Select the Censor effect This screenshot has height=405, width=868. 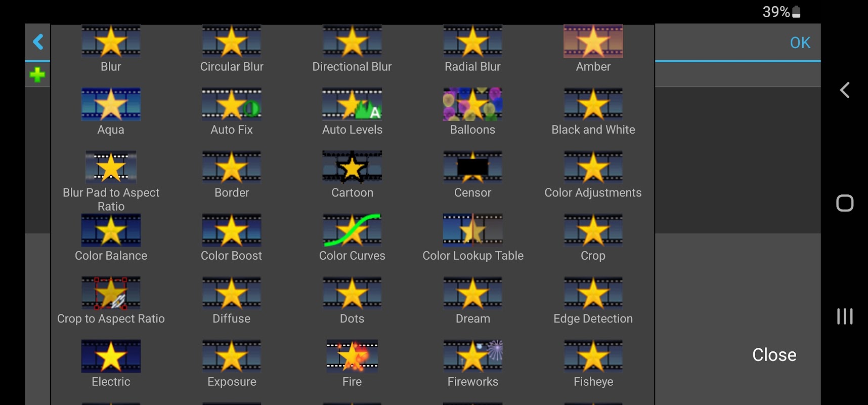coord(472,167)
